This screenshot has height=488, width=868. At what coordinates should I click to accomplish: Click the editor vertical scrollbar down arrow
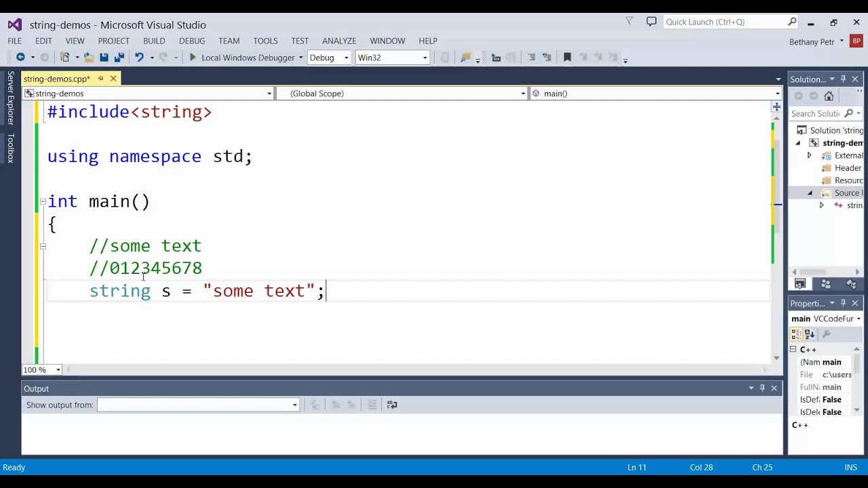click(776, 358)
